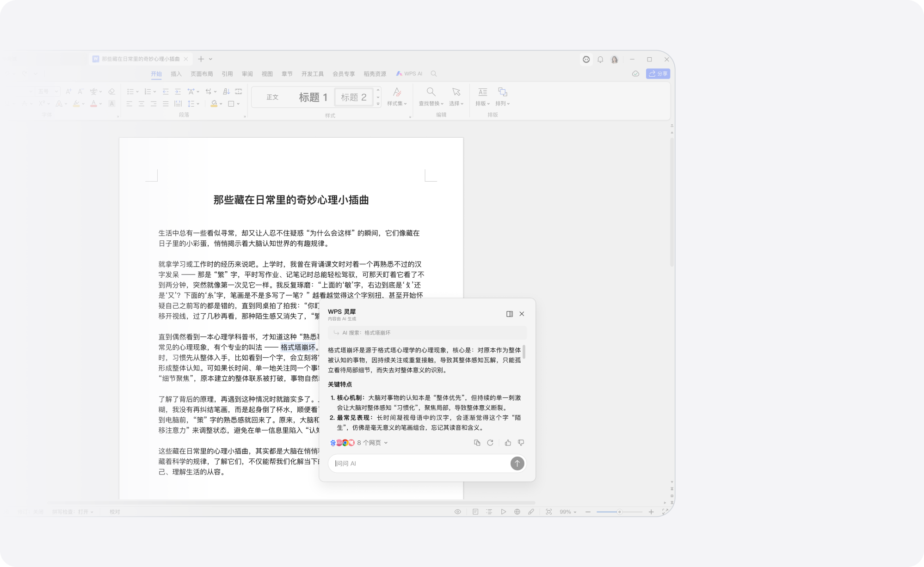
Task: Open the eye-protection mode icon in status bar
Action: (x=458, y=512)
